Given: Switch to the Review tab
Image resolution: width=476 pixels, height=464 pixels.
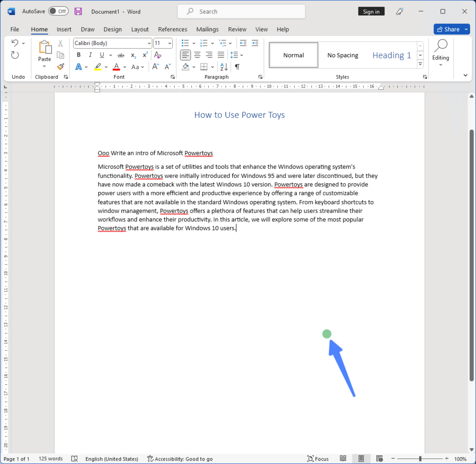Looking at the screenshot, I should [x=237, y=29].
